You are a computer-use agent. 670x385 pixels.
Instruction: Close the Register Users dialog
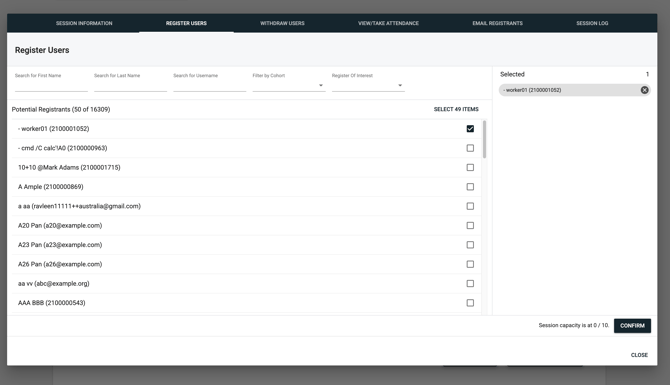[639, 355]
